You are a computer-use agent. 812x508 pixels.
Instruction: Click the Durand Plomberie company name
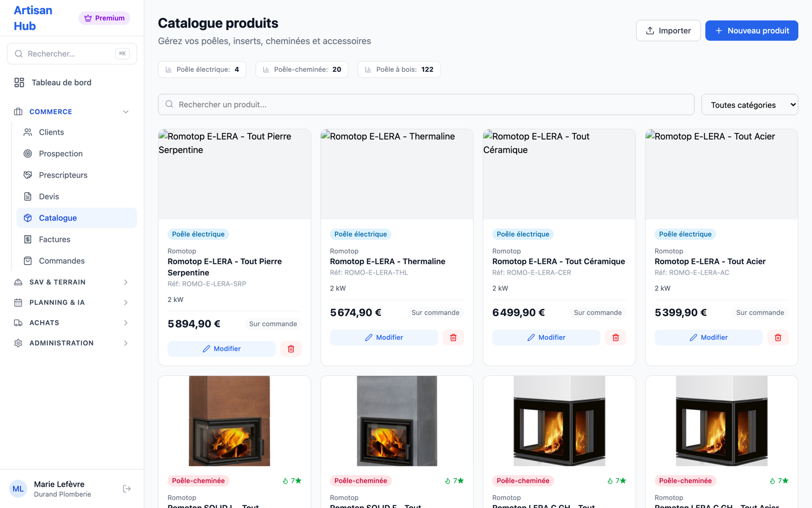(x=62, y=494)
